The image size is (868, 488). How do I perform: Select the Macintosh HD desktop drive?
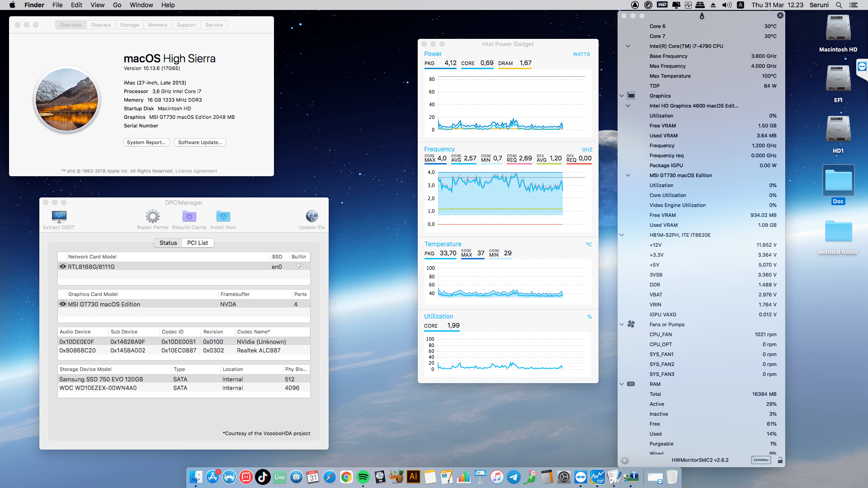(x=838, y=33)
